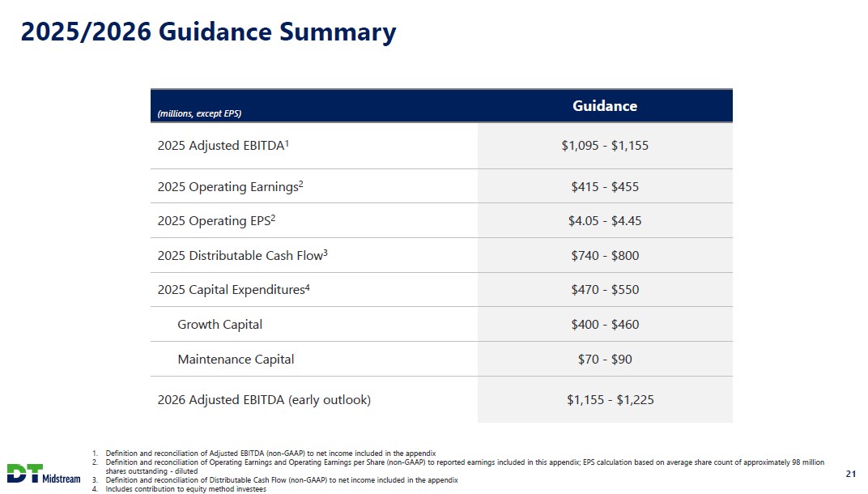Screen dimensions: 868x494
Task: Click the $415 - $455 guidance value
Action: pos(605,187)
